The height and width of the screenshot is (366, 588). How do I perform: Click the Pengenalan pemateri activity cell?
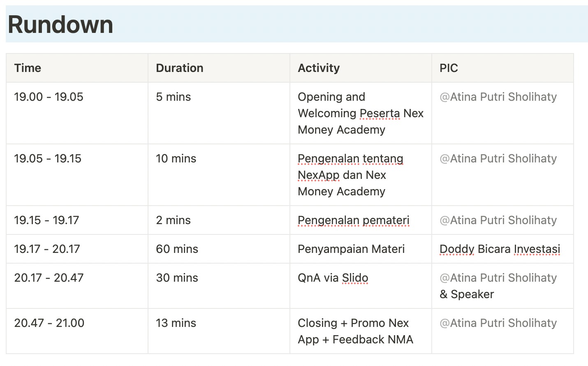pyautogui.click(x=353, y=220)
